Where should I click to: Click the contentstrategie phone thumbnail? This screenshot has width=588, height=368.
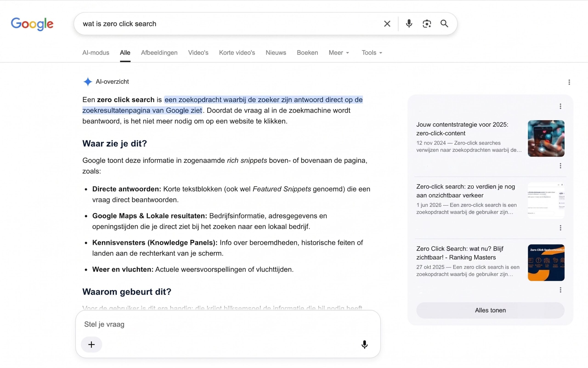tap(546, 138)
